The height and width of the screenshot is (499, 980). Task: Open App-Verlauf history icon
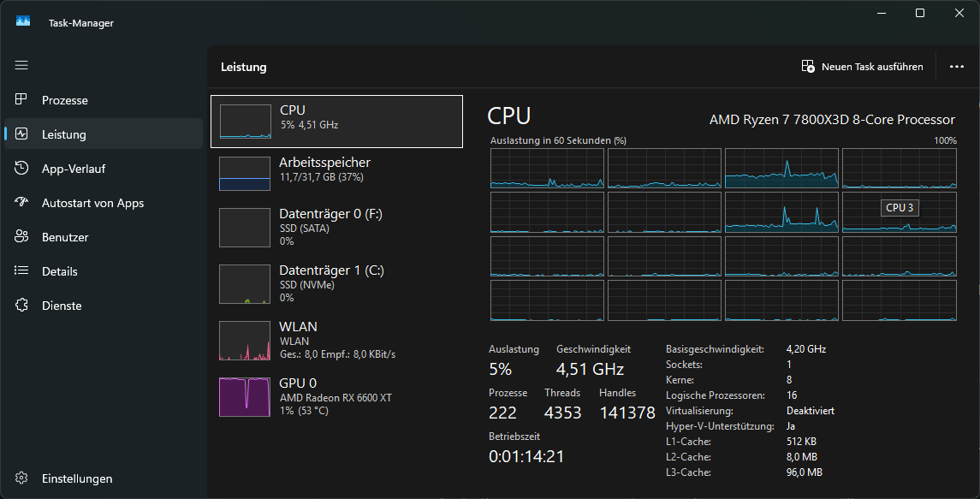[x=22, y=169]
